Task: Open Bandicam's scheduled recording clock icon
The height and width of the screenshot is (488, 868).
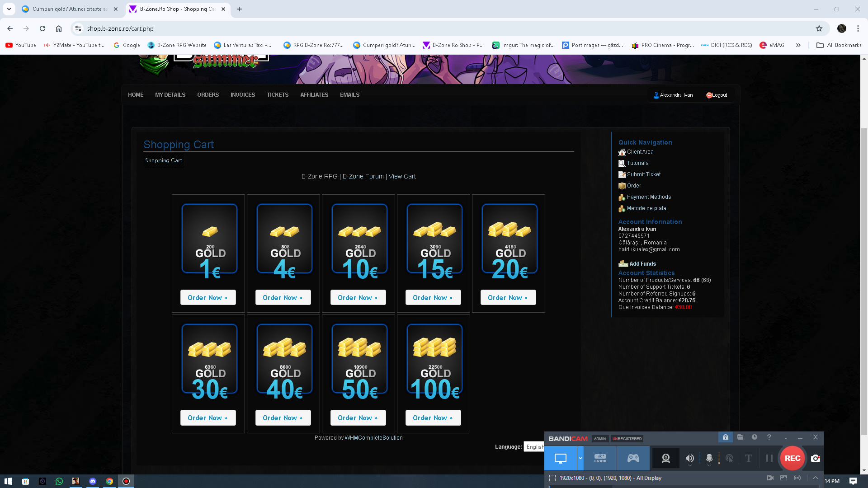Action: (x=755, y=437)
